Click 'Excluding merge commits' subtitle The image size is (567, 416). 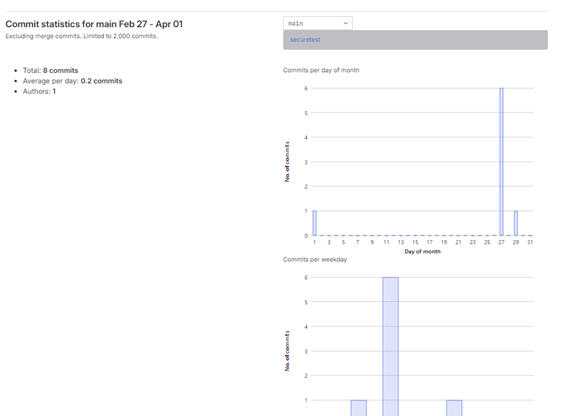[81, 36]
